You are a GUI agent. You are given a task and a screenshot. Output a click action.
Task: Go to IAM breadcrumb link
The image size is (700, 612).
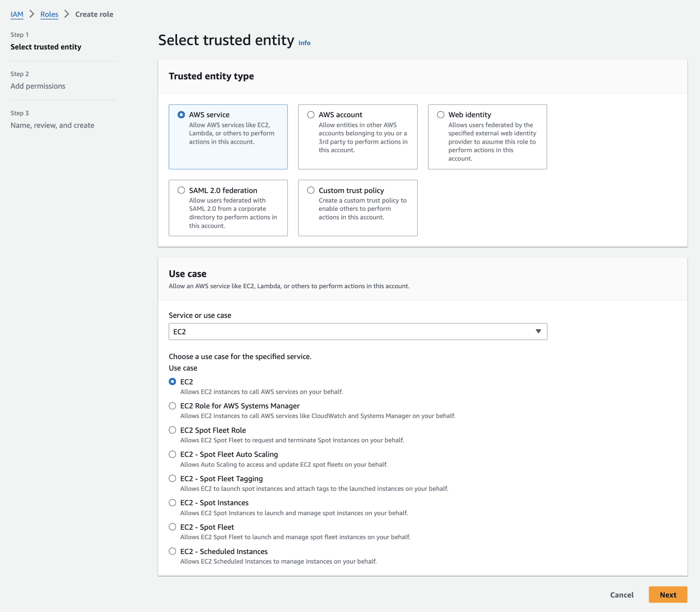point(17,14)
